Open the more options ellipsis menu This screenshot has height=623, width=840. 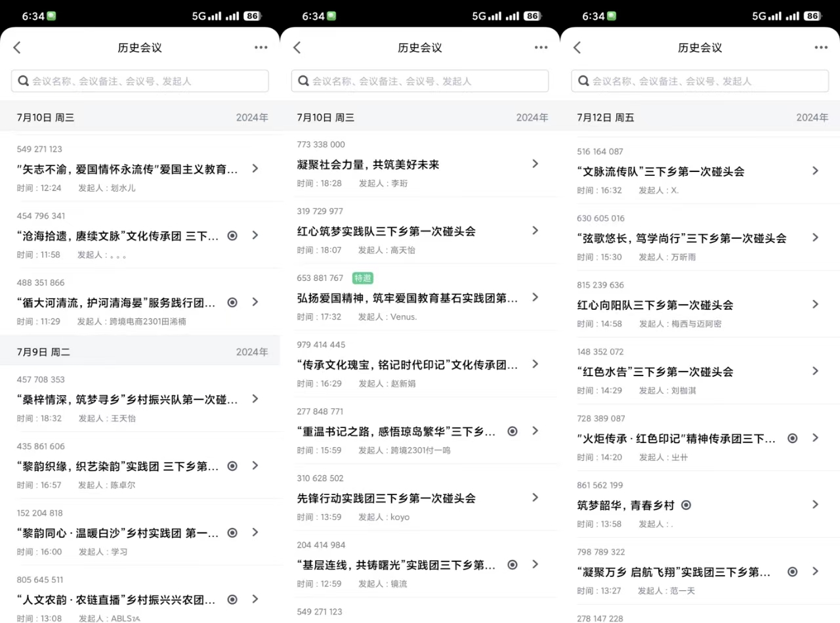pyautogui.click(x=261, y=47)
